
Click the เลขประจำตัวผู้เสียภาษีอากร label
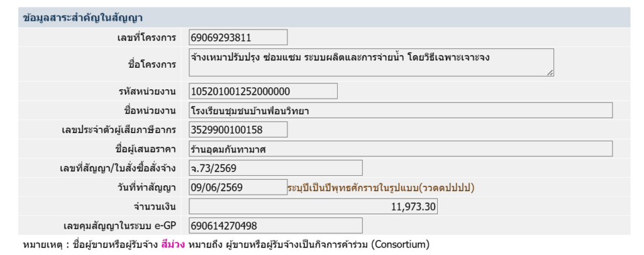(118, 130)
